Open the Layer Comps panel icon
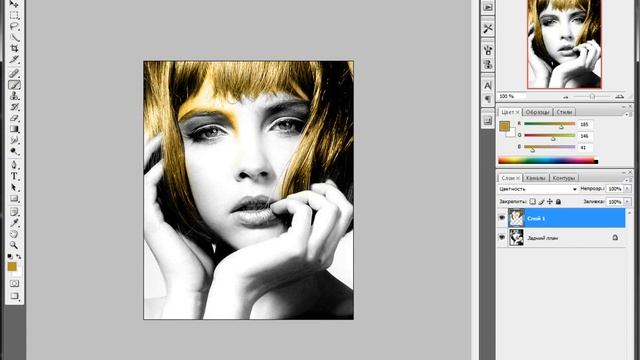The width and height of the screenshot is (640, 360). [488, 121]
